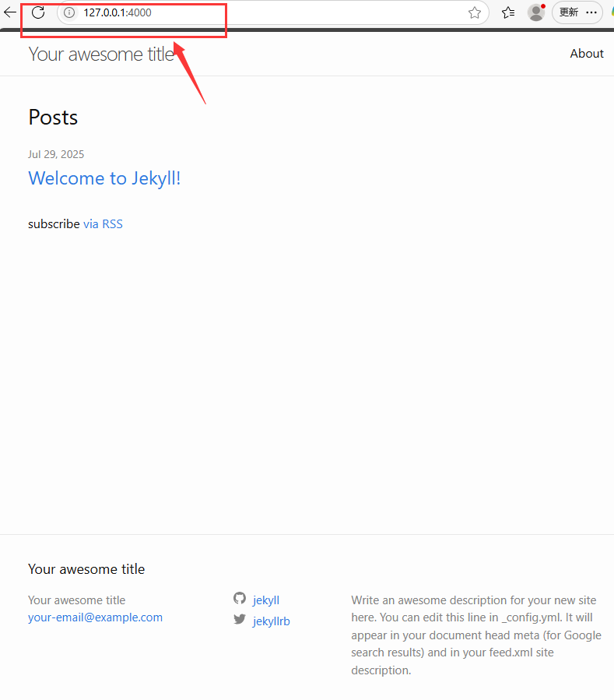Open the favorites list icon
Image resolution: width=614 pixels, height=700 pixels.
coord(508,12)
